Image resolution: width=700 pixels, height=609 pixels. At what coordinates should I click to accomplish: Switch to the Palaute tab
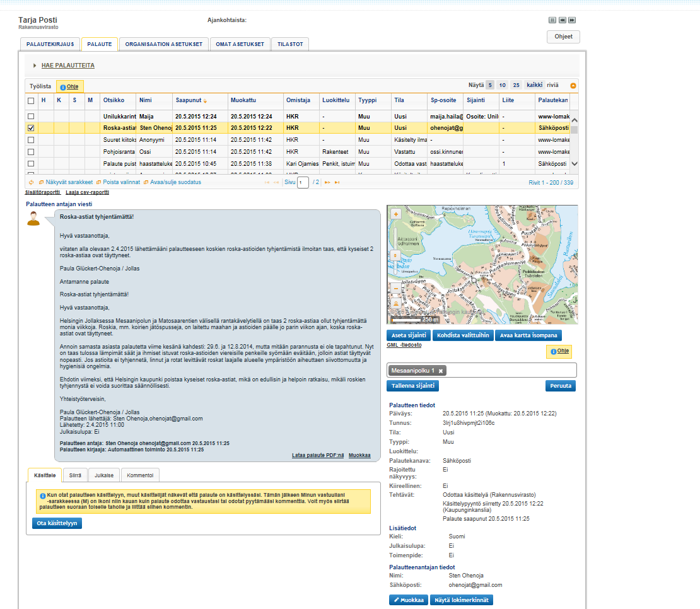[100, 44]
